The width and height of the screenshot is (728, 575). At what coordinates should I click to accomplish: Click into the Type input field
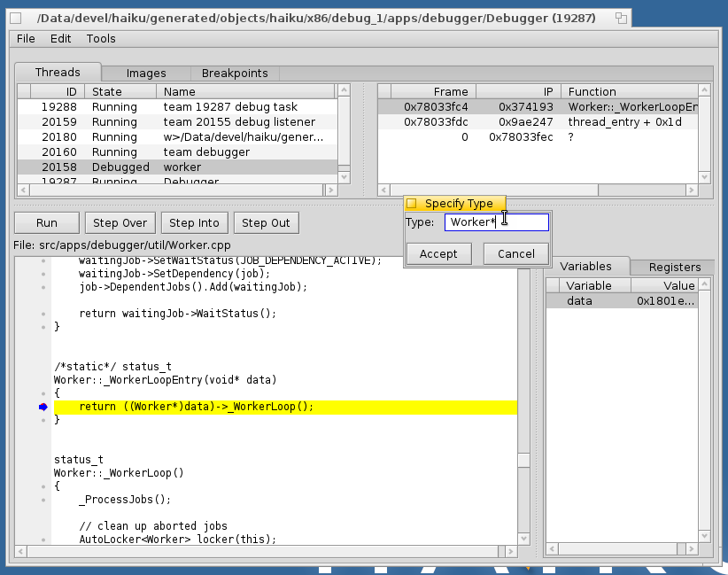[x=496, y=222]
